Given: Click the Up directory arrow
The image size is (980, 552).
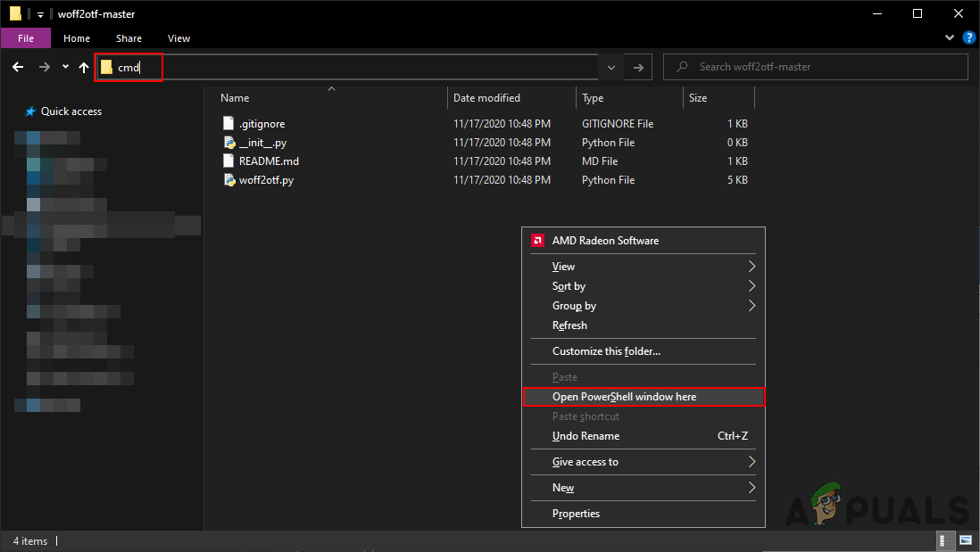Looking at the screenshot, I should [x=84, y=67].
